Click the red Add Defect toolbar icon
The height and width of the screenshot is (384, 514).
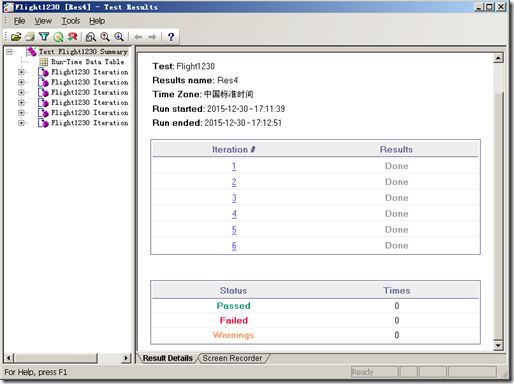pos(72,37)
